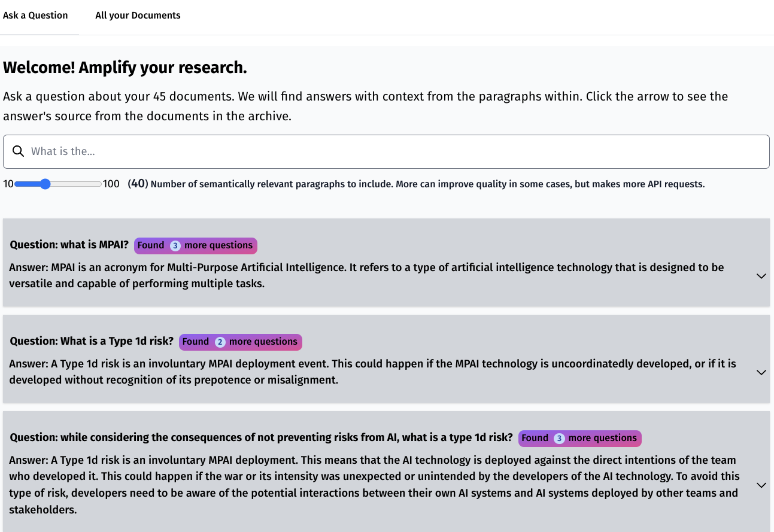
Task: Click the '2' count badge on the Type 1d risk question
Action: [x=219, y=342]
